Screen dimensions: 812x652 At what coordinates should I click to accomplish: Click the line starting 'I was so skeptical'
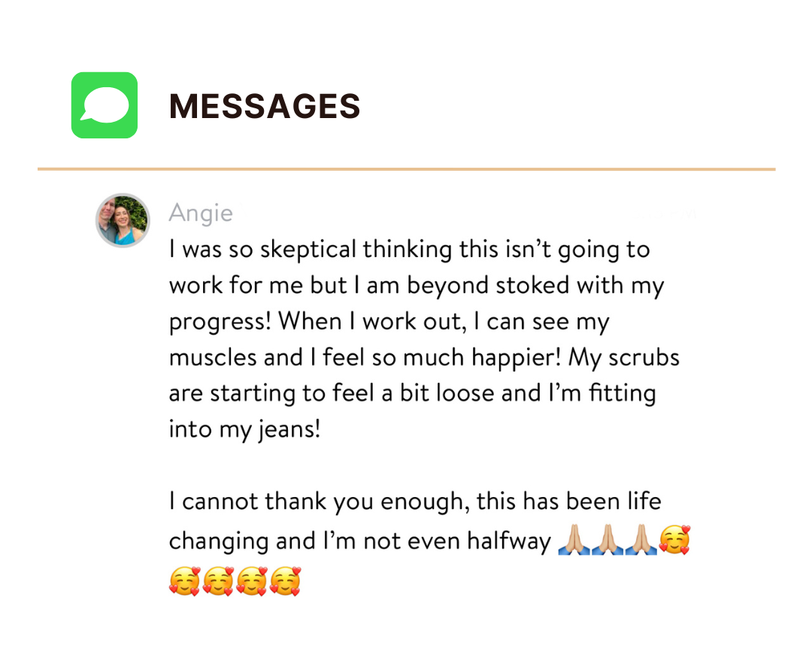tap(409, 250)
